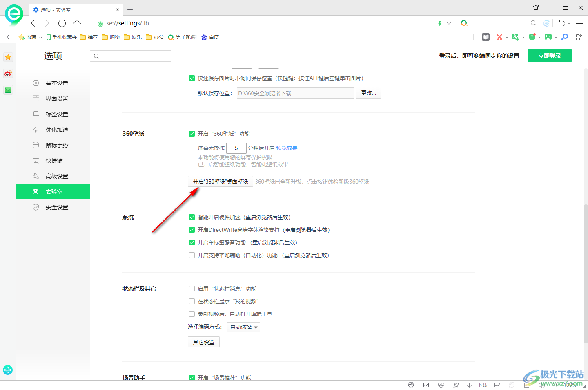588x390 pixels.
Task: Open the green game controller icon
Action: (548, 37)
